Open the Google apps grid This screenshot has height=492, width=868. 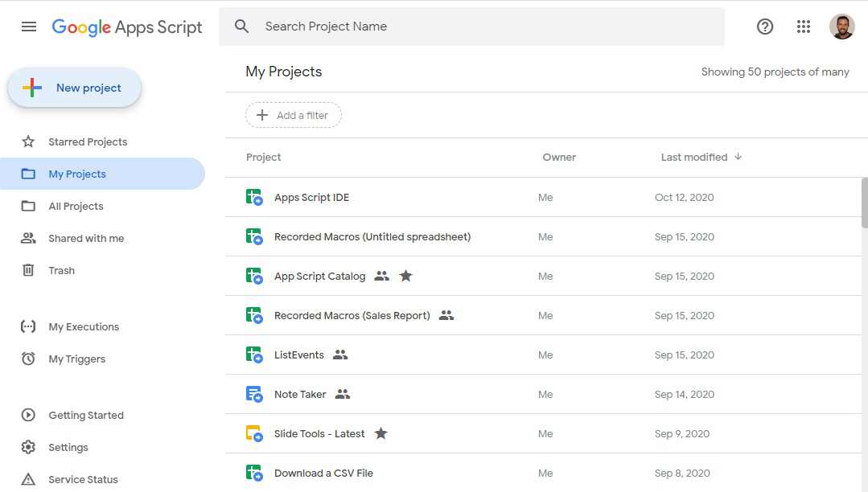pyautogui.click(x=803, y=27)
